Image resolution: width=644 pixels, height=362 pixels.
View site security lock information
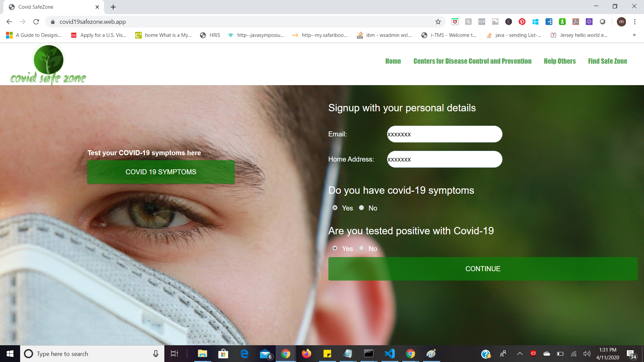pos(53,22)
